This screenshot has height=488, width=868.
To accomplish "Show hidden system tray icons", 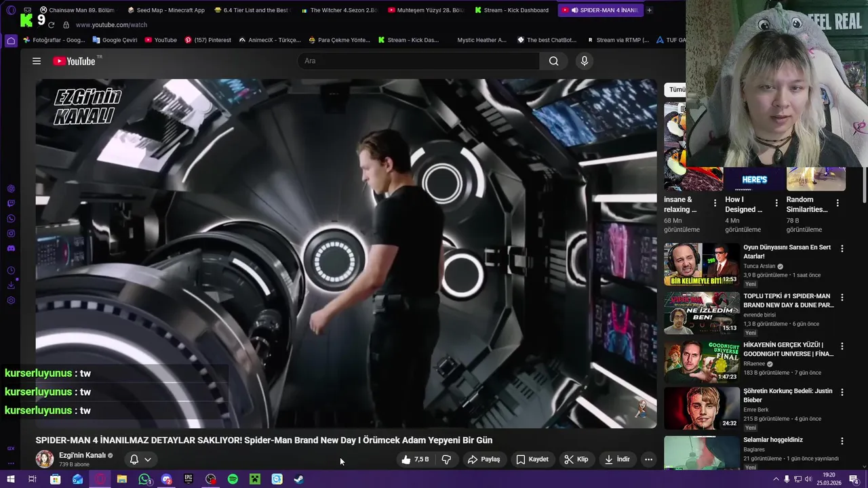I will [x=776, y=479].
